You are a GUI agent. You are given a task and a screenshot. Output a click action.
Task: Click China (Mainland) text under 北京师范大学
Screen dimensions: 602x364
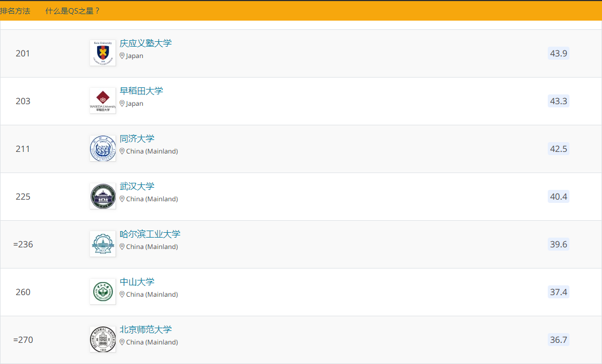pos(152,342)
